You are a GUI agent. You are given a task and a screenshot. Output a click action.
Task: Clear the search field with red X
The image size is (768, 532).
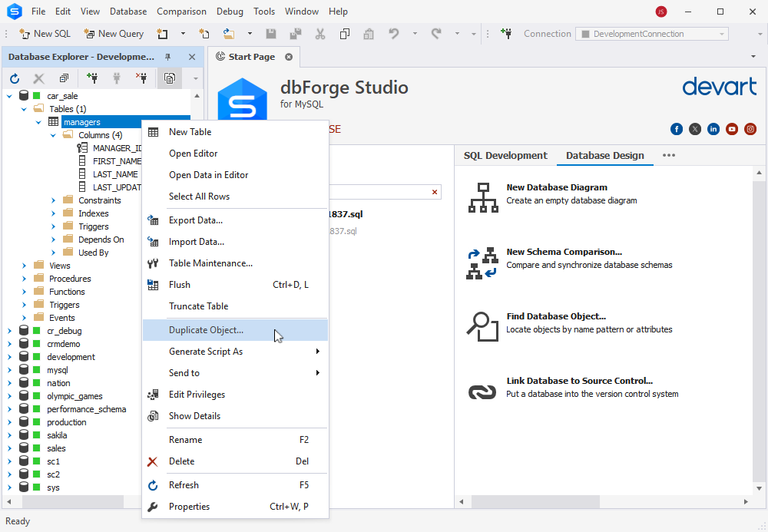click(x=435, y=192)
